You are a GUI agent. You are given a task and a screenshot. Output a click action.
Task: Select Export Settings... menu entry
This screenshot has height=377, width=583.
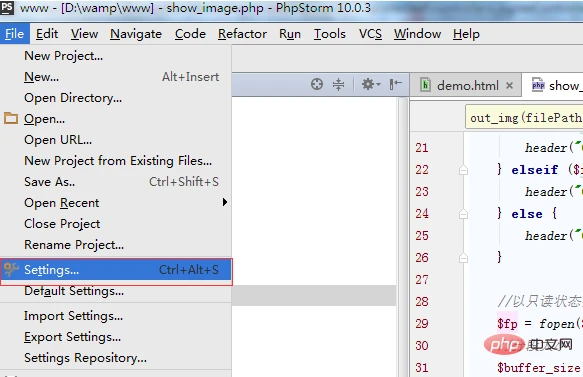116,337
